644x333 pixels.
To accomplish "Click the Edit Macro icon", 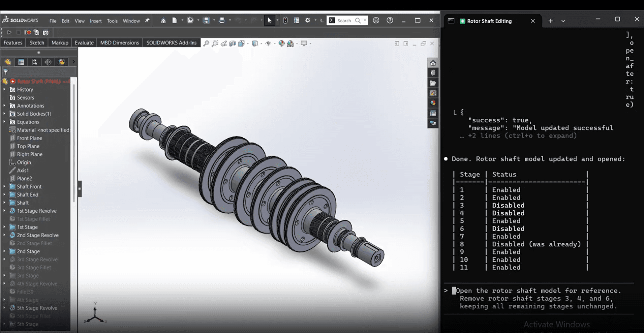I will tap(46, 32).
